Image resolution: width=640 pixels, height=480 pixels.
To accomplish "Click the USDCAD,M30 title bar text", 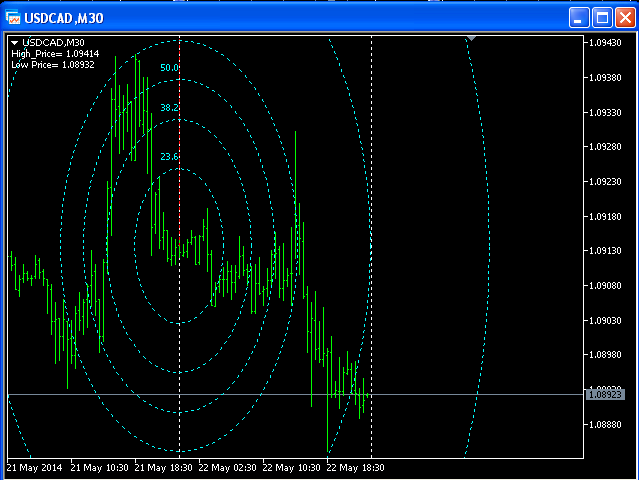I will point(64,18).
